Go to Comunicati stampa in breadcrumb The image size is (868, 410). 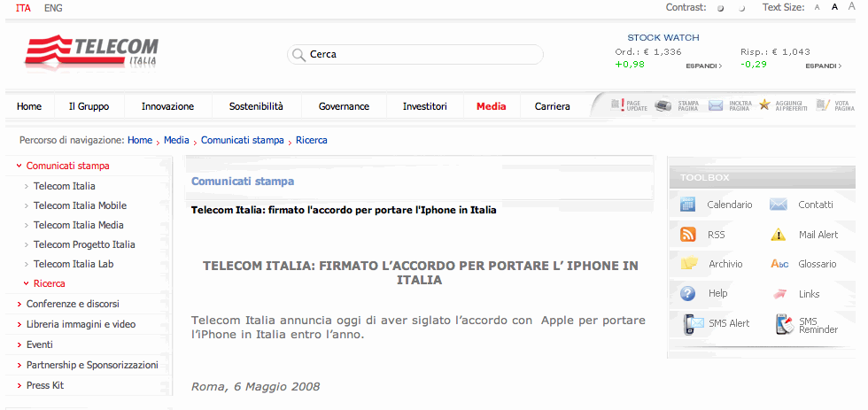242,140
